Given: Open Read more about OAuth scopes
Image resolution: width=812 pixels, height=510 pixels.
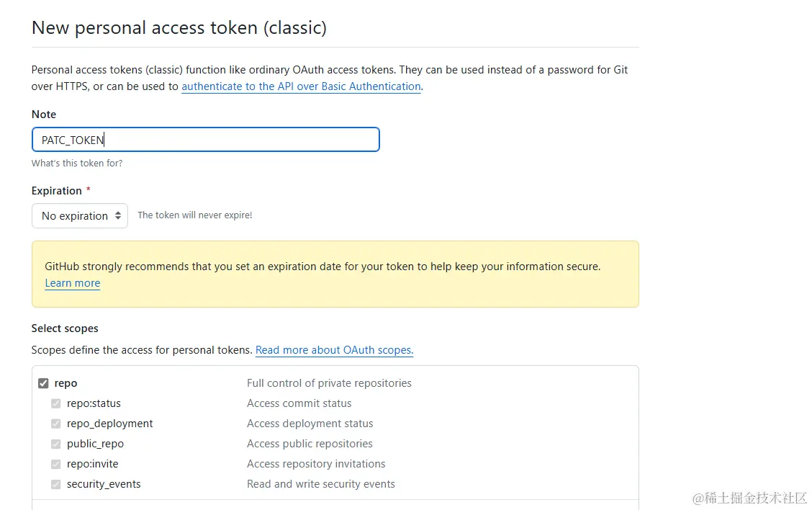Looking at the screenshot, I should tap(334, 350).
